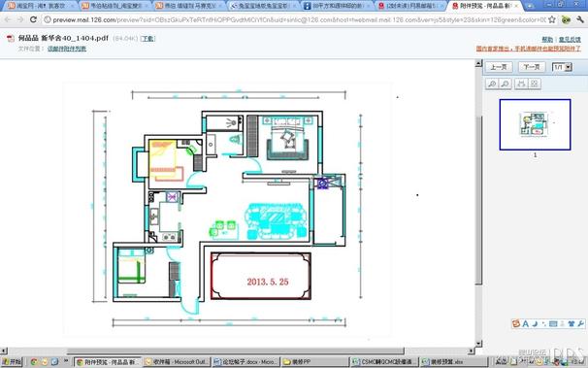
Task: Click the browser back arrow
Action: click(x=8, y=19)
